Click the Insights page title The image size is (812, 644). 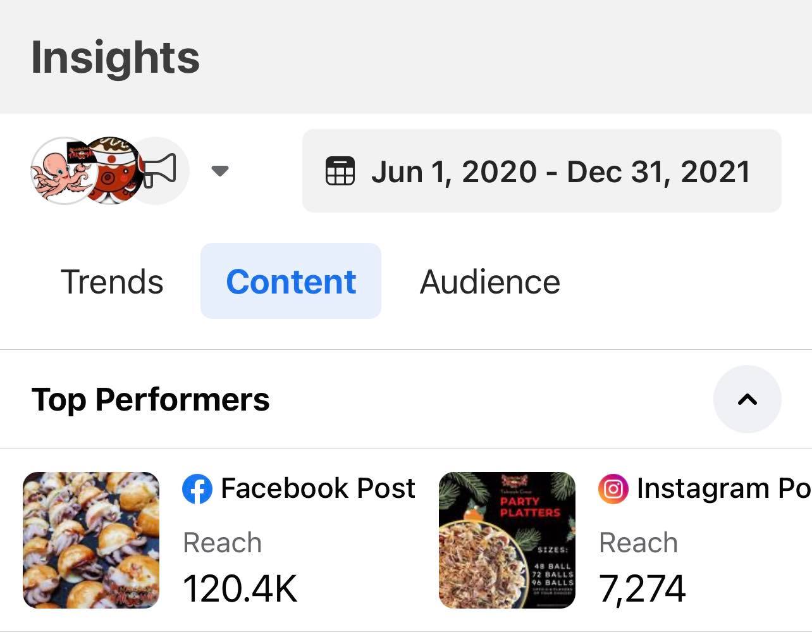coord(115,57)
